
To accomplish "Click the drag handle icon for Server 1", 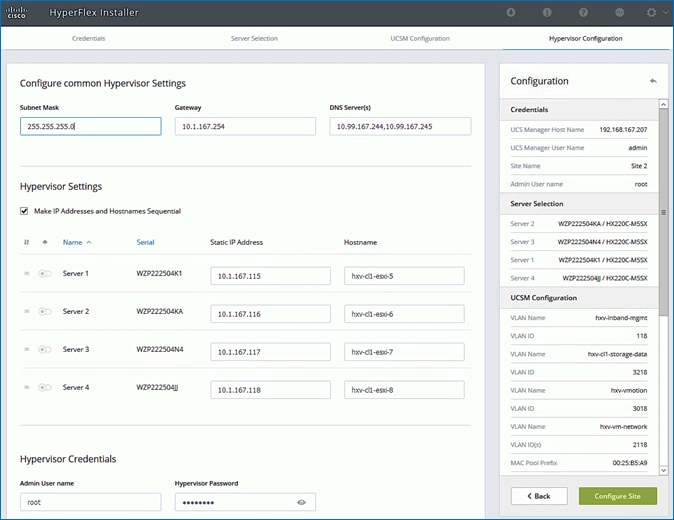I will click(27, 273).
